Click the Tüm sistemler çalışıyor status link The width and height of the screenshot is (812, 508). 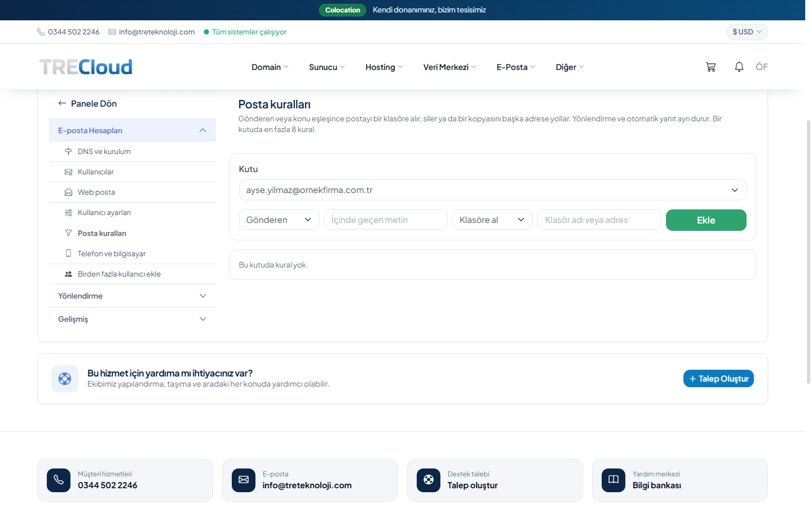pos(245,32)
